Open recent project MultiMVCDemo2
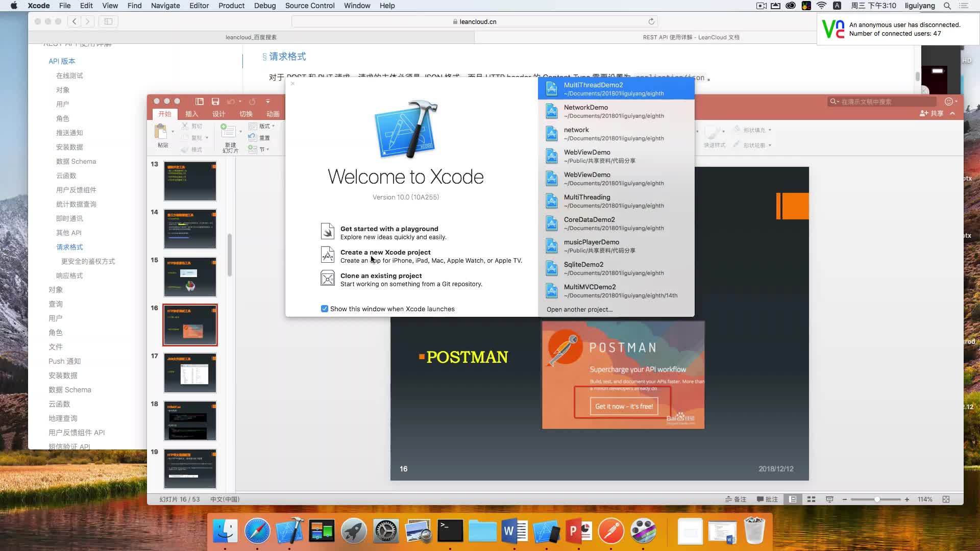This screenshot has height=551, width=980. 616,291
